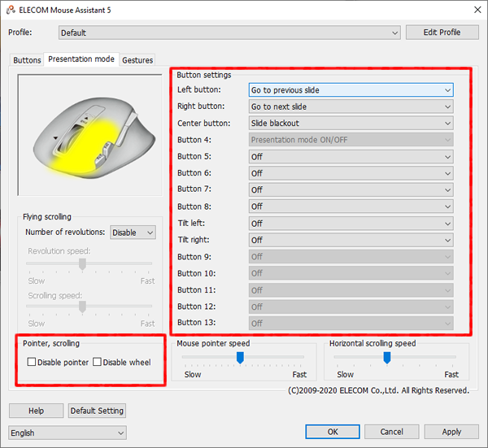
Task: Click the Apply button
Action: (x=451, y=432)
